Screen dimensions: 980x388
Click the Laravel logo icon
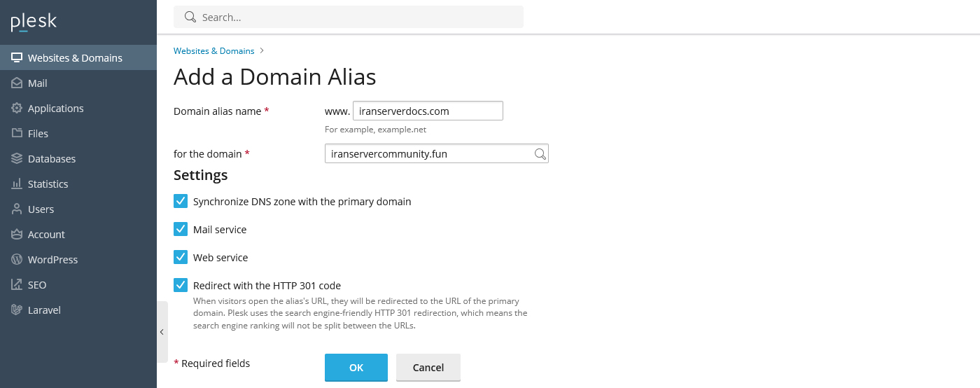pyautogui.click(x=17, y=310)
